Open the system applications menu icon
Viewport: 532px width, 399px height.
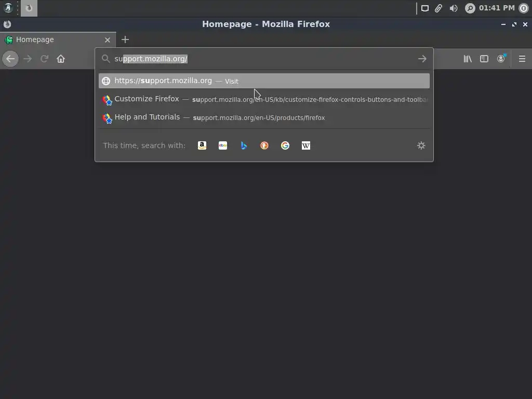pos(8,8)
